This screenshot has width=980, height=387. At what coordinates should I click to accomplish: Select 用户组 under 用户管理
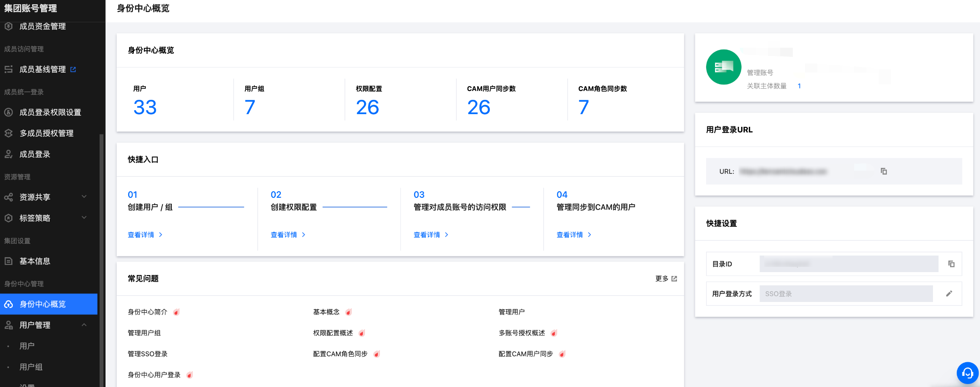[x=31, y=367]
